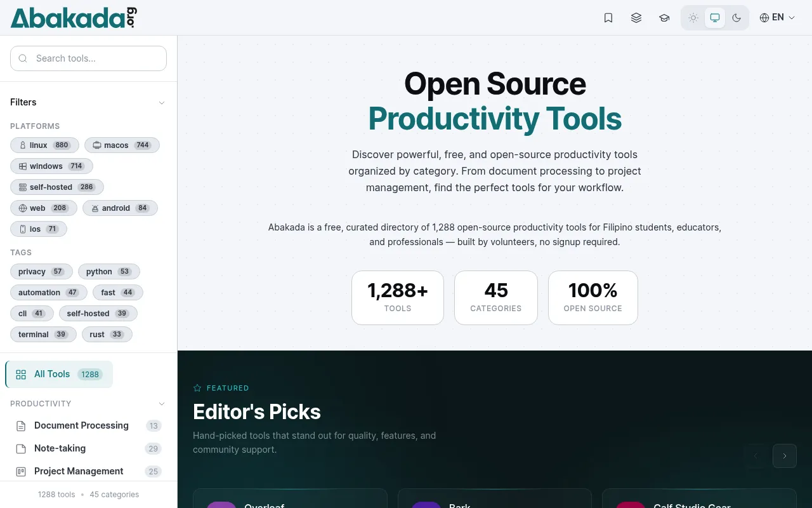Toggle the web platform filter

[x=44, y=208]
